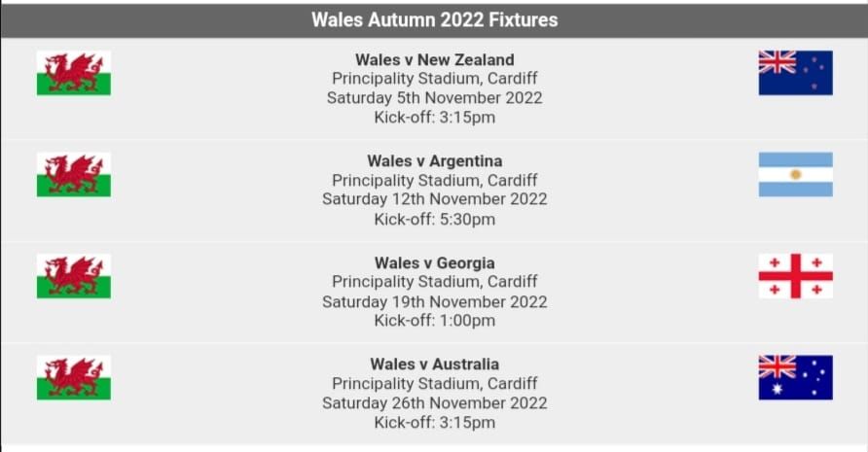Click the Argentina flag icon

(x=795, y=175)
